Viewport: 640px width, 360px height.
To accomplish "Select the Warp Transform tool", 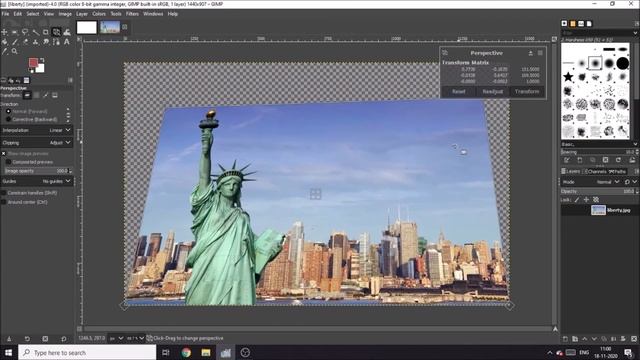I will 67,32.
